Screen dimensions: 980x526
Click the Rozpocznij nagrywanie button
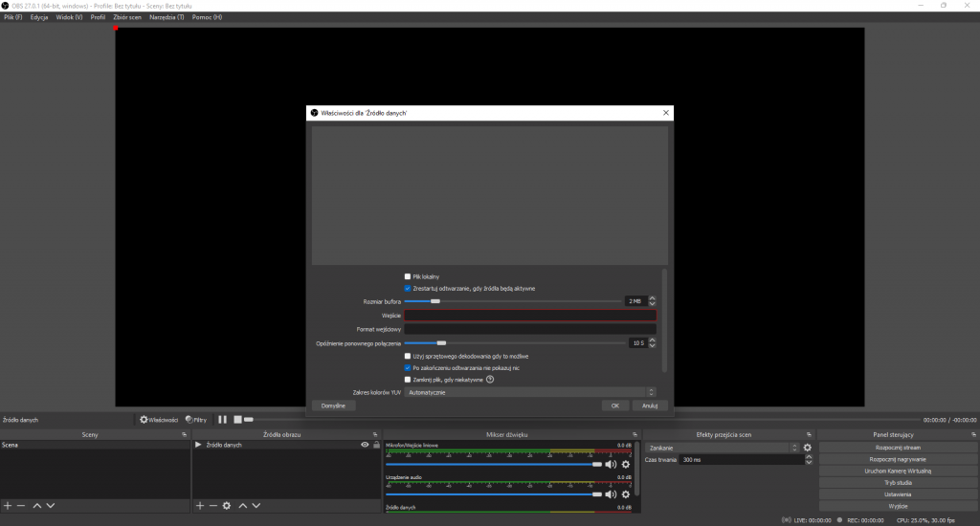[899, 459]
